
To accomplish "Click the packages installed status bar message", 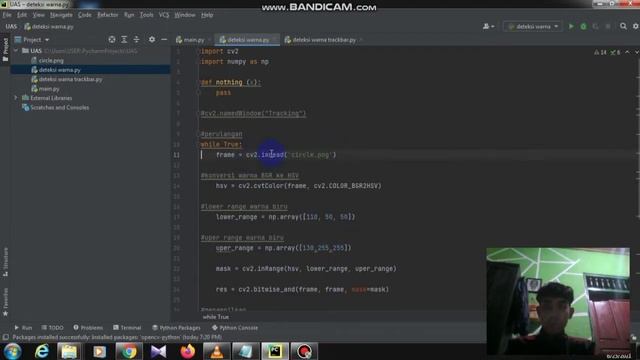I will tap(117, 337).
